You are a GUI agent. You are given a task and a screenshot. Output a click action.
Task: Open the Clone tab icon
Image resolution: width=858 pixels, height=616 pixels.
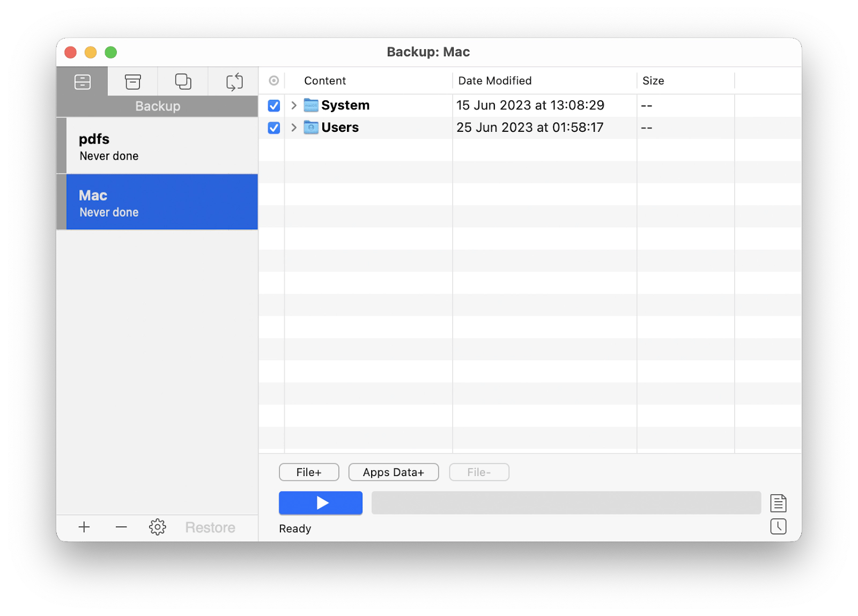point(183,81)
